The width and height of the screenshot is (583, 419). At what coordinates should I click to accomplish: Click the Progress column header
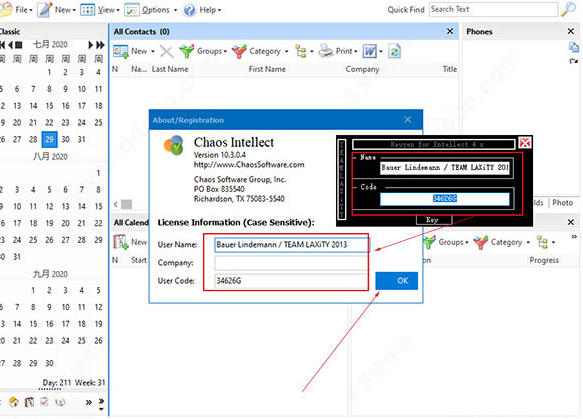[544, 260]
